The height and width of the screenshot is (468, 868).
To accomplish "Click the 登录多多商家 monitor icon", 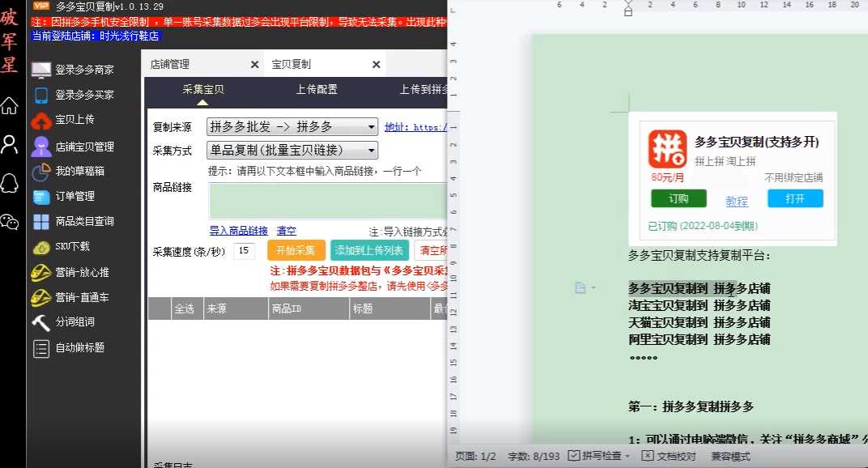I will point(41,70).
